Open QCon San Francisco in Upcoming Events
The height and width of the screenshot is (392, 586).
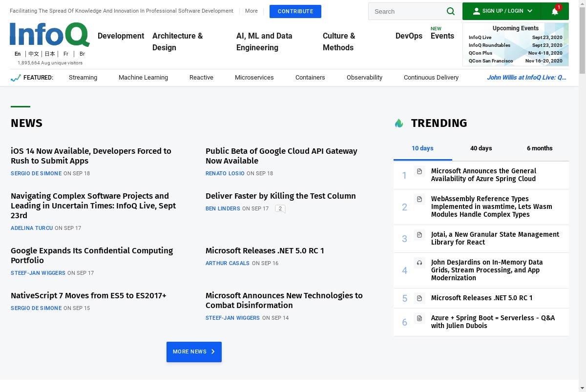pos(491,61)
